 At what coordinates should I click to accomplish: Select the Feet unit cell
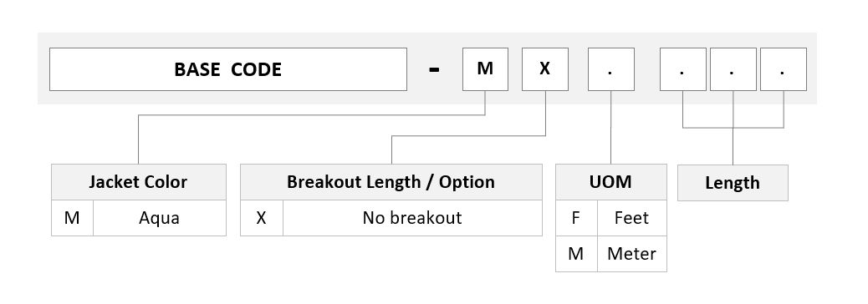point(631,218)
